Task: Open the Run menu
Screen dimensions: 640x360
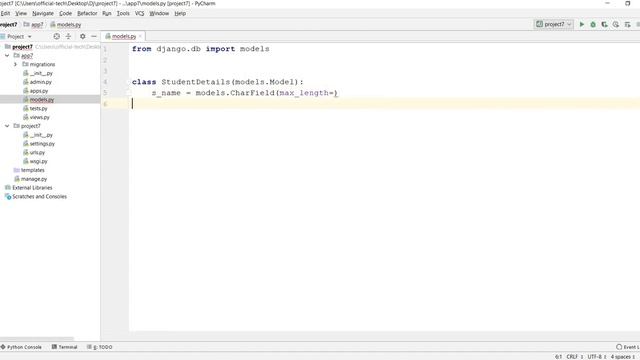Action: 107,13
